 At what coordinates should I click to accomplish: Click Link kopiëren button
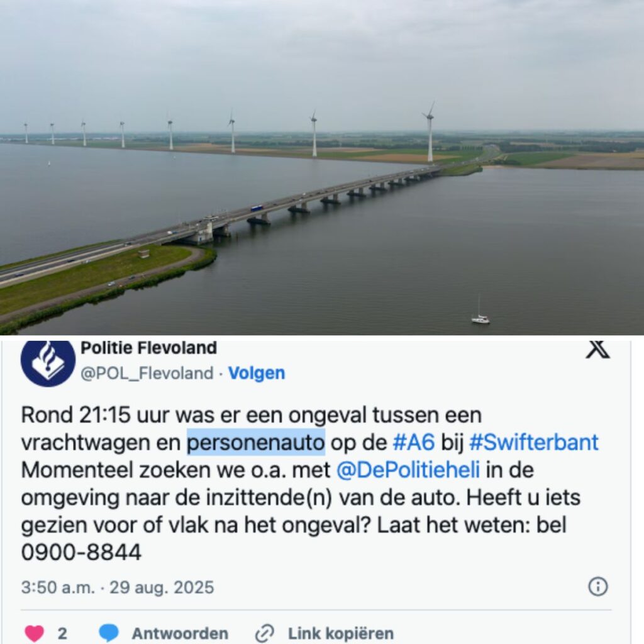pyautogui.click(x=341, y=633)
